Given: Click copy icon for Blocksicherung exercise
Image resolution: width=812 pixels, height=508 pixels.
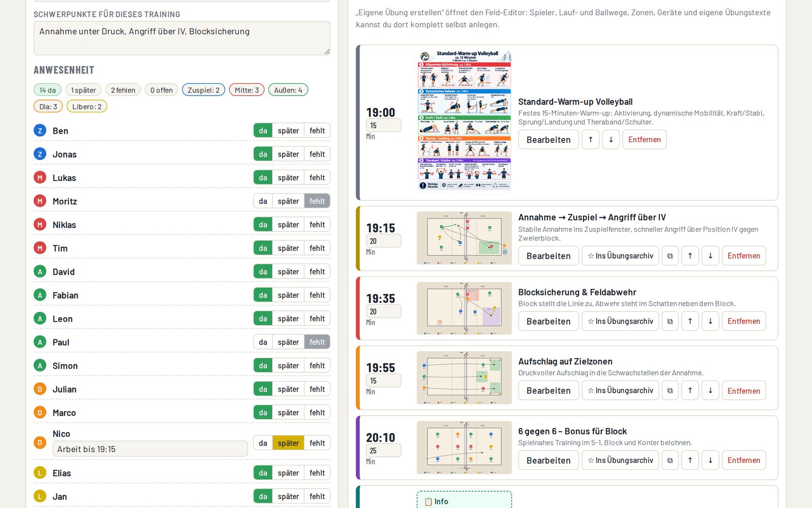Looking at the screenshot, I should tap(670, 322).
